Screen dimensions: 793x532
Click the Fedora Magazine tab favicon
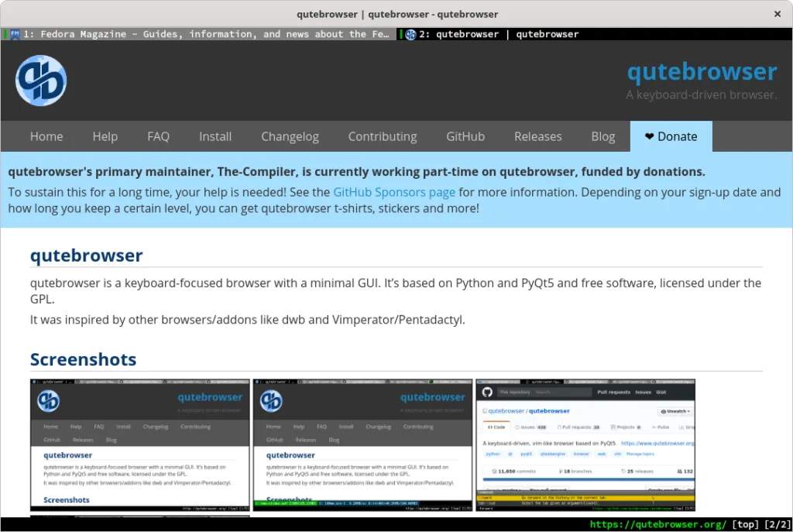coord(15,34)
